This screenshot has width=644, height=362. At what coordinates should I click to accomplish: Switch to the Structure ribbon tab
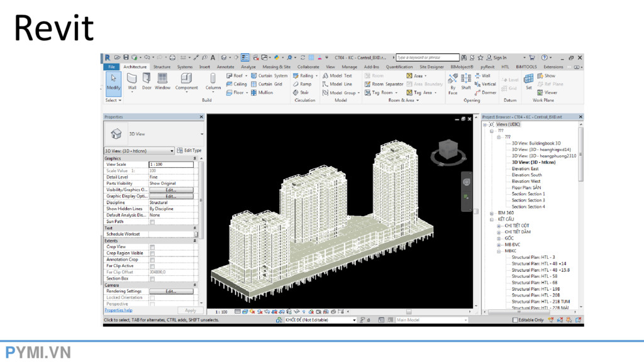click(162, 67)
